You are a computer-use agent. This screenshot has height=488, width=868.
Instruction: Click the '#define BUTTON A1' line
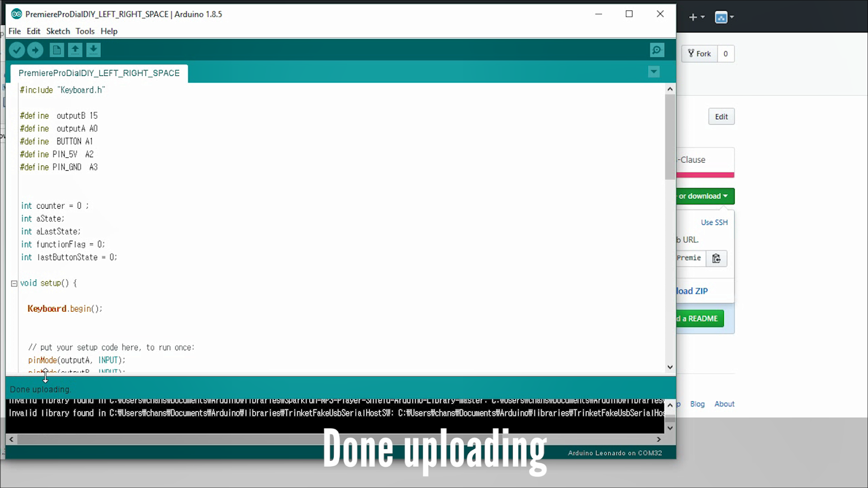pos(56,142)
